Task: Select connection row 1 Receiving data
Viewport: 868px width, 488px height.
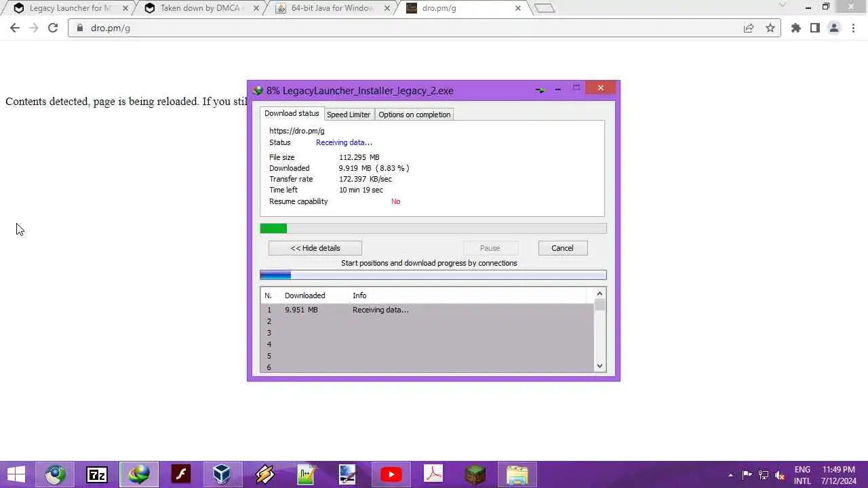Action: [427, 310]
